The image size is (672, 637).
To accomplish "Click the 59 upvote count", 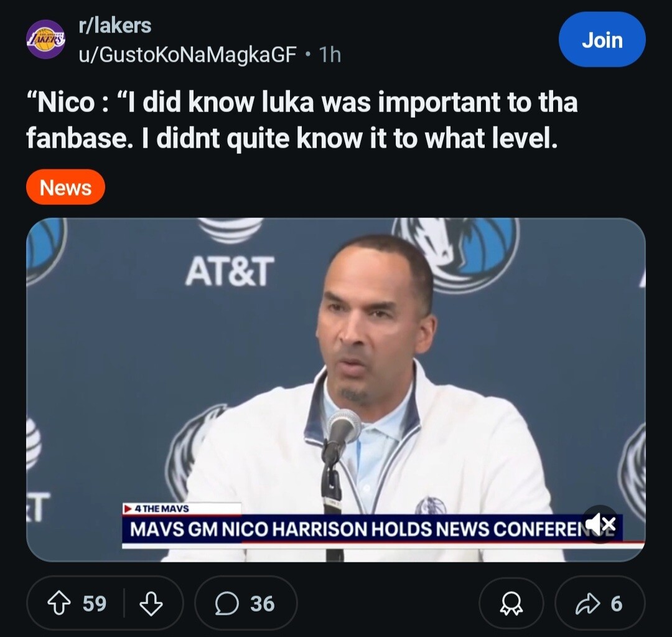I will 95,603.
